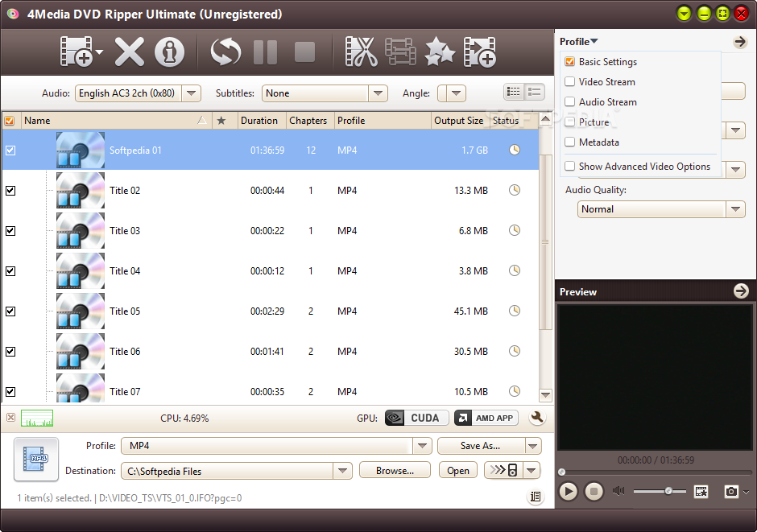Open dropdown arrow beside rip-to-device button
The height and width of the screenshot is (532, 757).
(x=532, y=470)
